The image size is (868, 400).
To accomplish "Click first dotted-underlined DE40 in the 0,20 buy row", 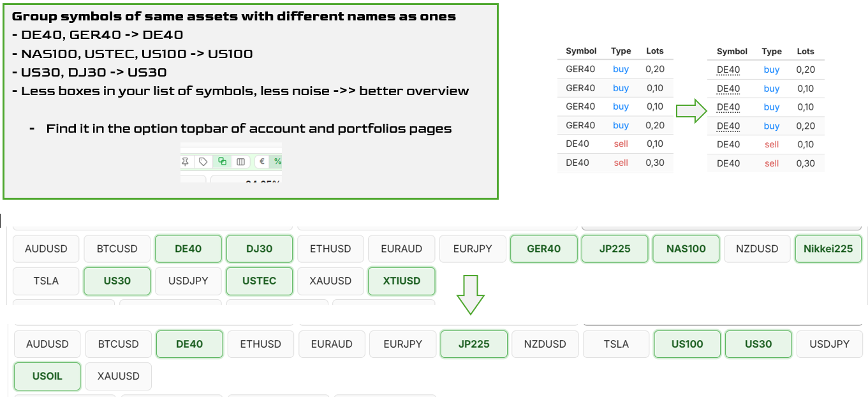I will (x=728, y=70).
